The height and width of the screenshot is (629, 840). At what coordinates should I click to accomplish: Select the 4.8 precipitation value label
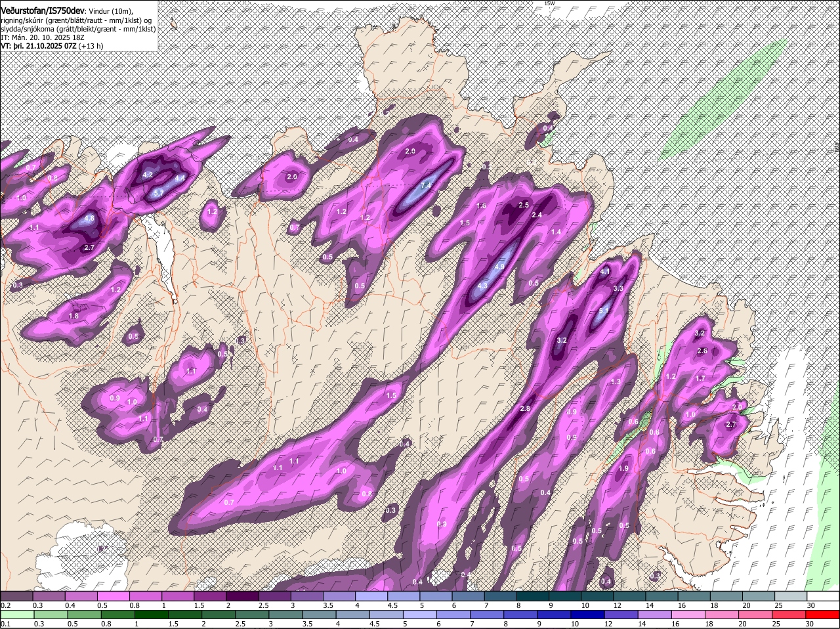90,219
